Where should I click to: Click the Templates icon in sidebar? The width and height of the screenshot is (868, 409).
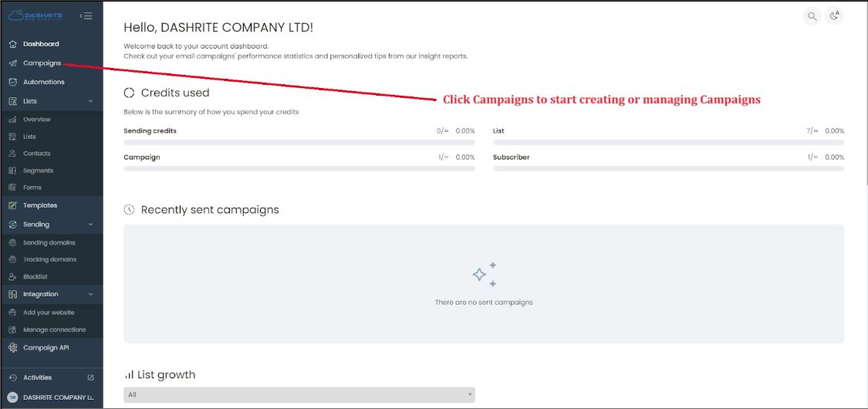tap(13, 205)
